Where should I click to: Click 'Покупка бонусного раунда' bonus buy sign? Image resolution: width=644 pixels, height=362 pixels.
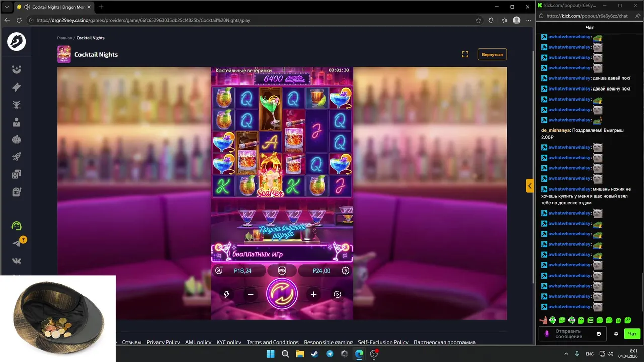pyautogui.click(x=282, y=232)
